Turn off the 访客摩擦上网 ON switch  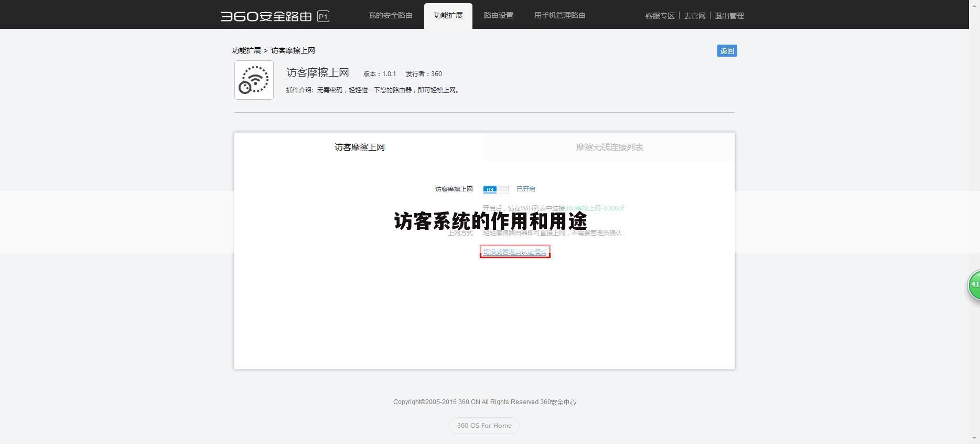(x=496, y=189)
